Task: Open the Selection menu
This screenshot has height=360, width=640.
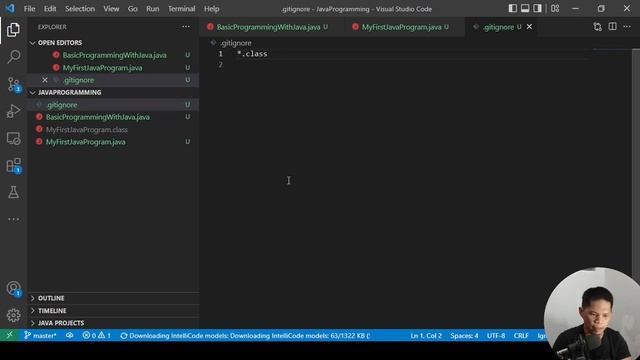Action: pyautogui.click(x=80, y=9)
